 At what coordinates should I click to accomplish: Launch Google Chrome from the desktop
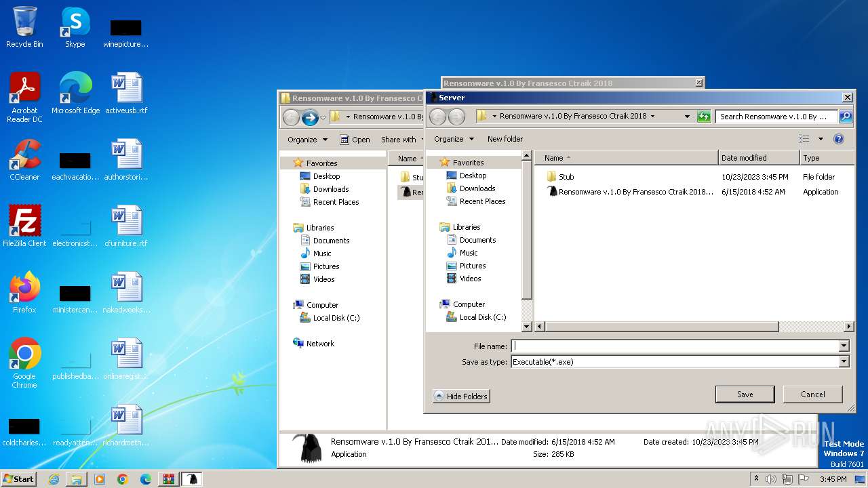pyautogui.click(x=24, y=363)
